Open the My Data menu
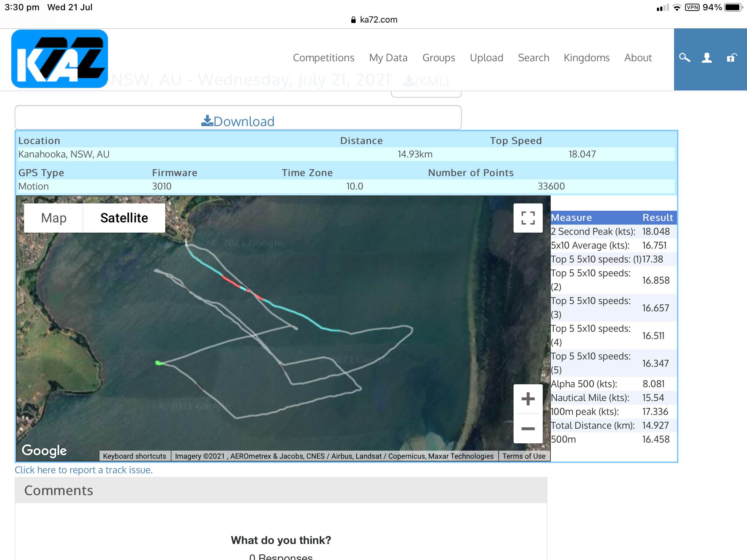Viewport: 747px width, 560px height. coord(388,58)
